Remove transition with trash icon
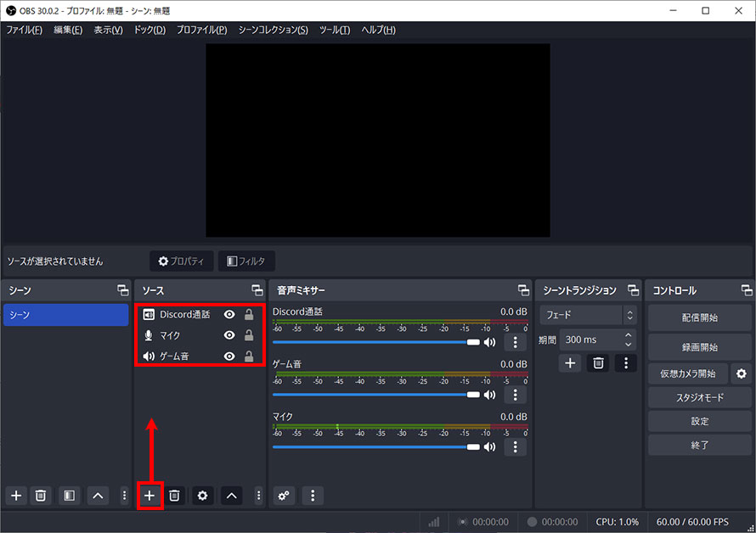The width and height of the screenshot is (756, 533). (x=598, y=363)
